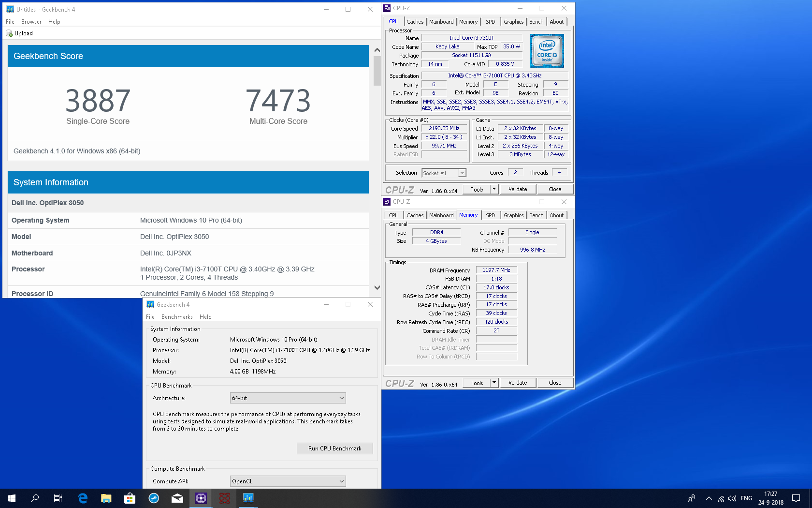
Task: Switch to Bench tab in lower CPU-Z window
Action: coord(536,215)
